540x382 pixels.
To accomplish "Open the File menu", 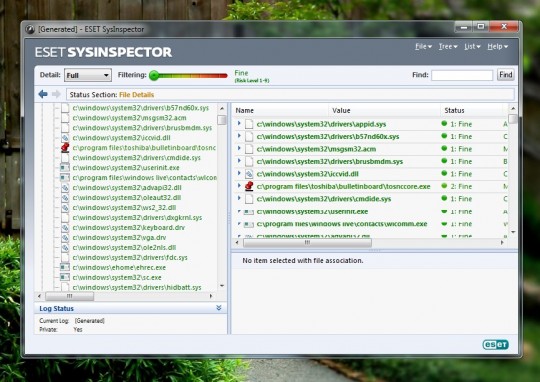I will click(x=423, y=47).
